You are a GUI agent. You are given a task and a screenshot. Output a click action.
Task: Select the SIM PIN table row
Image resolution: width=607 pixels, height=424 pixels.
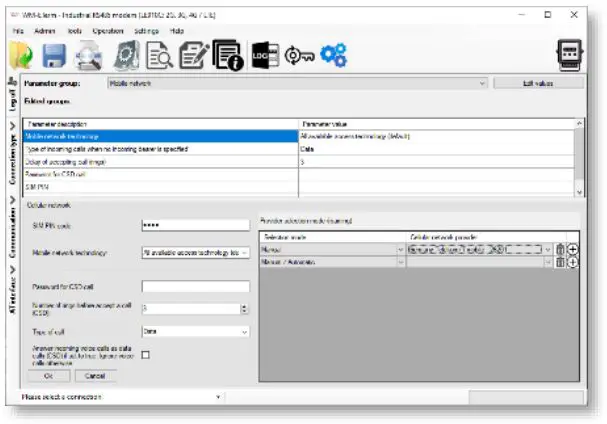(x=160, y=187)
